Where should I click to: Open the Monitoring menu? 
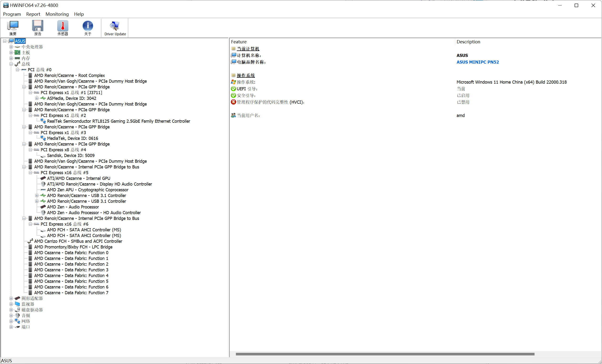[57, 14]
